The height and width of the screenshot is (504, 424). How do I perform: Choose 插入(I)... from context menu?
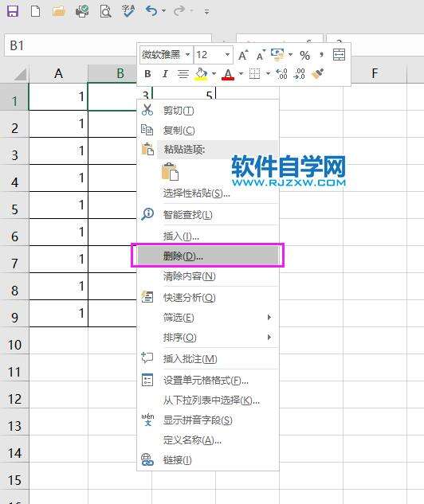207,236
